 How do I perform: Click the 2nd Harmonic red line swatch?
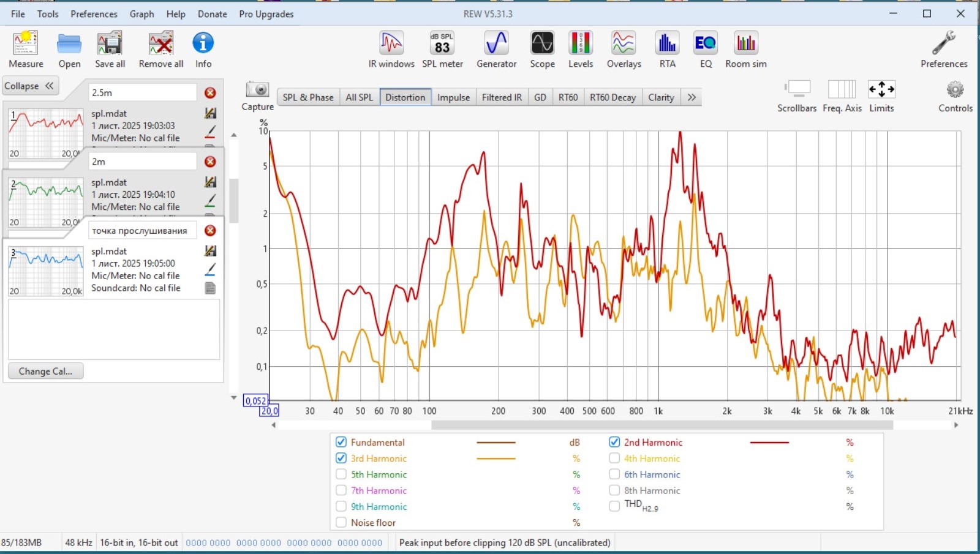point(769,442)
